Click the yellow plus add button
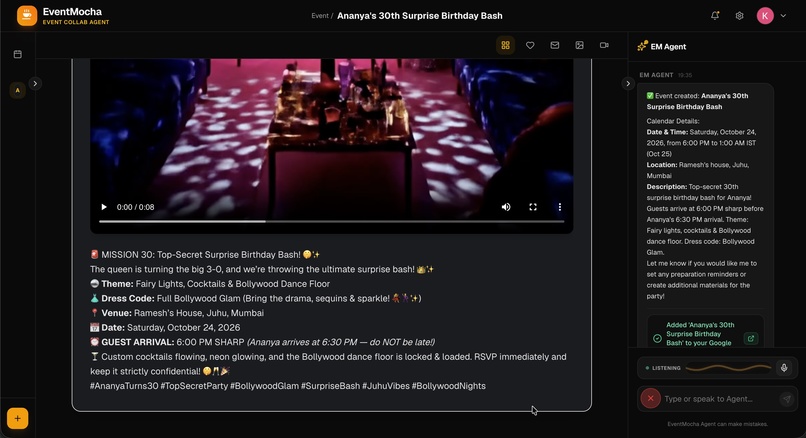This screenshot has width=806, height=438. 17,418
